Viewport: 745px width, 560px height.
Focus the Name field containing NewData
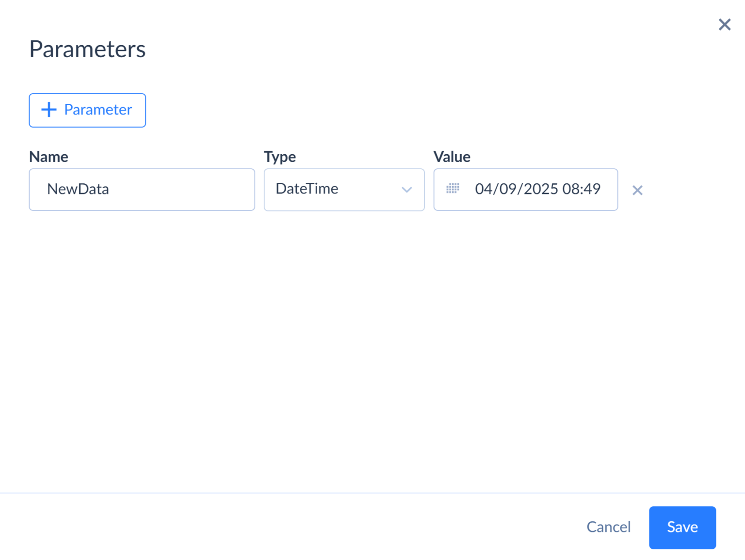pos(142,190)
